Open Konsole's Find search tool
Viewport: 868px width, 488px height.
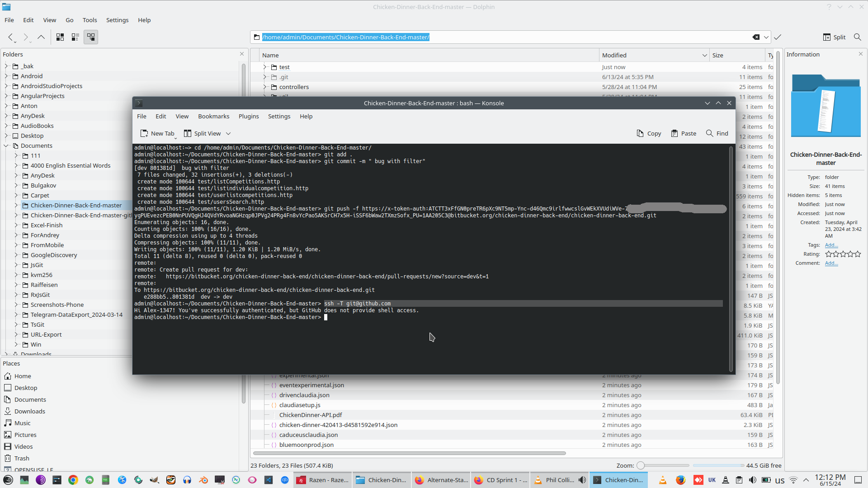[x=717, y=133]
